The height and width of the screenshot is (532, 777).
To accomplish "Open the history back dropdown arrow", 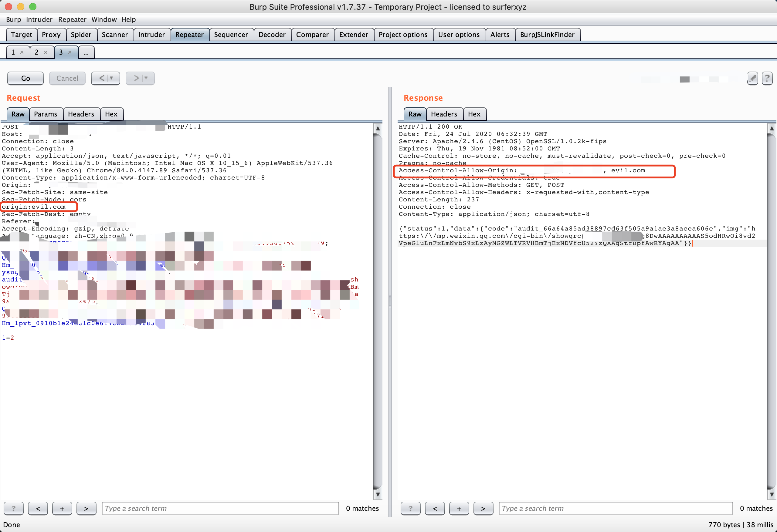I will pos(112,78).
